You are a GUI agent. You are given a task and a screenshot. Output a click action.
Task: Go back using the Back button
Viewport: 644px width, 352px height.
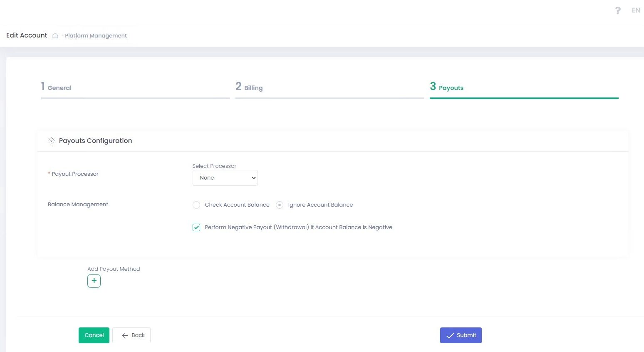131,335
